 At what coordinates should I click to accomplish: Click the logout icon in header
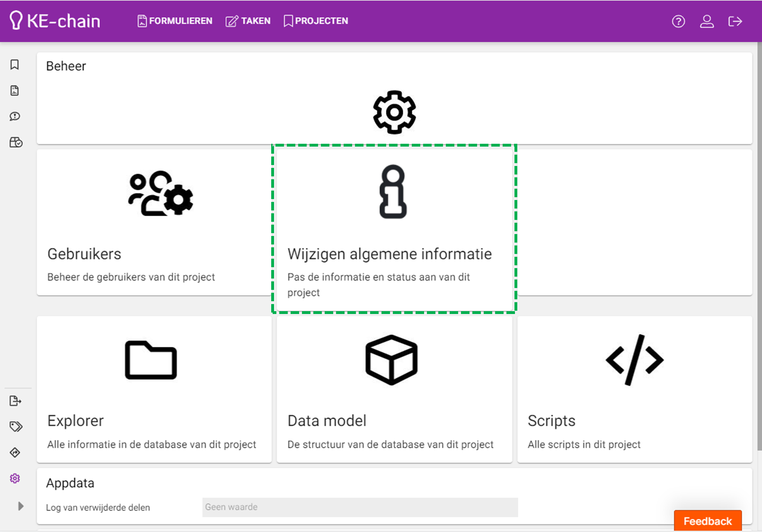pos(735,21)
